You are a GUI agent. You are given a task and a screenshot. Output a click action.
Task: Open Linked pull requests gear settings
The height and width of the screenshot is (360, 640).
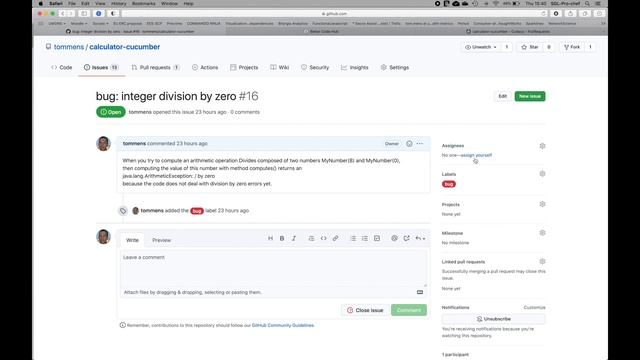542,262
